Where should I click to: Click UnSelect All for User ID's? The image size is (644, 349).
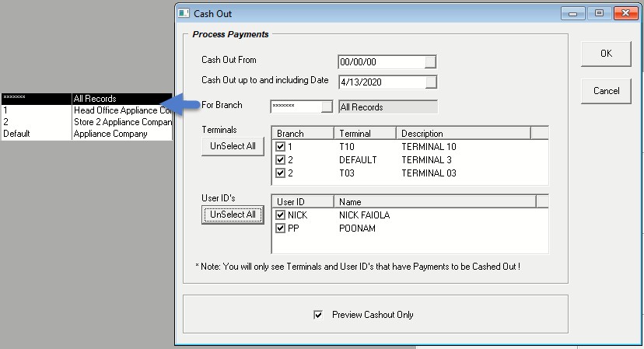[233, 215]
